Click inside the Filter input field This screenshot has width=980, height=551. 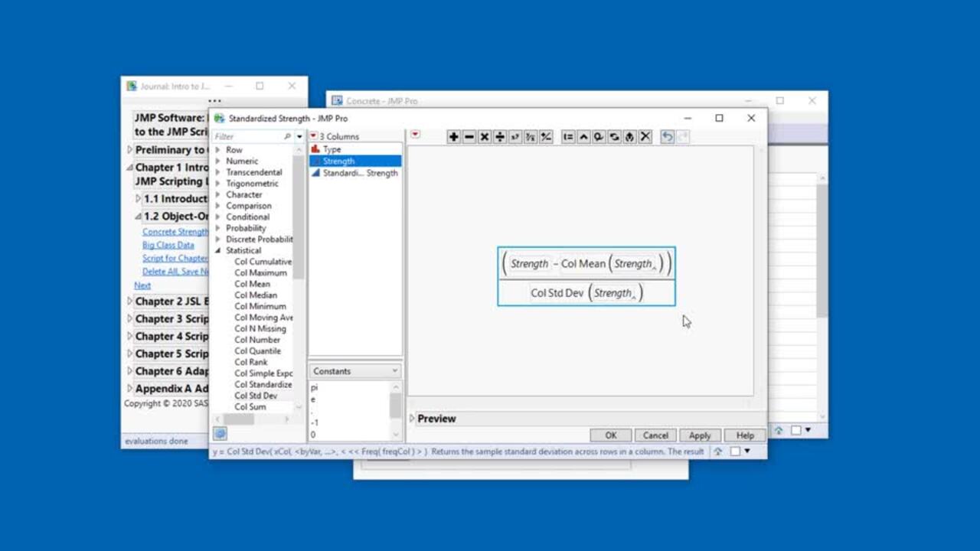[247, 136]
